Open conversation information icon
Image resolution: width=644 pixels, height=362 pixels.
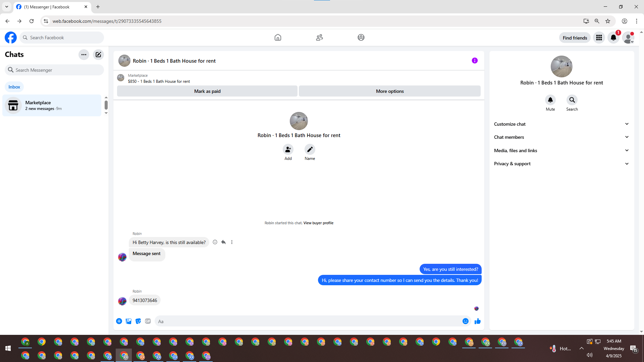[475, 61]
